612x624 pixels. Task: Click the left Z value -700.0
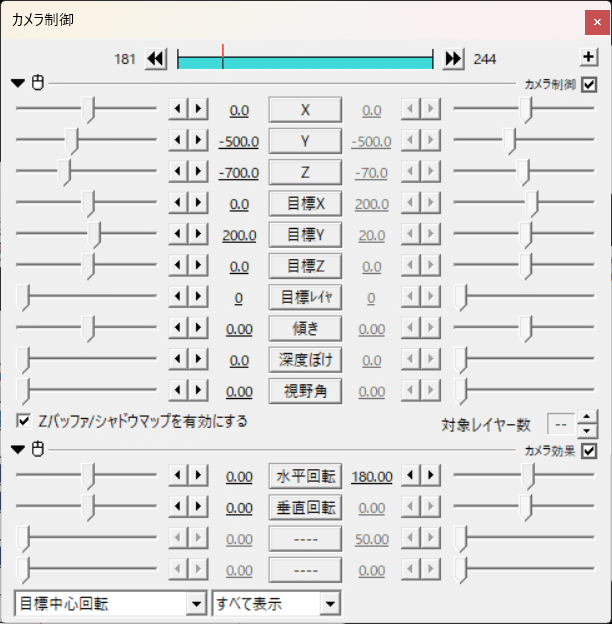point(239,173)
